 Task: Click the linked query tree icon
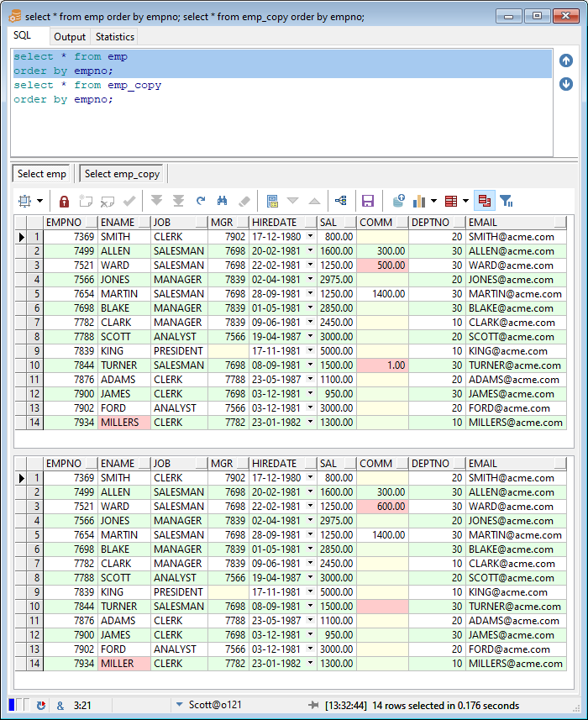(x=340, y=201)
